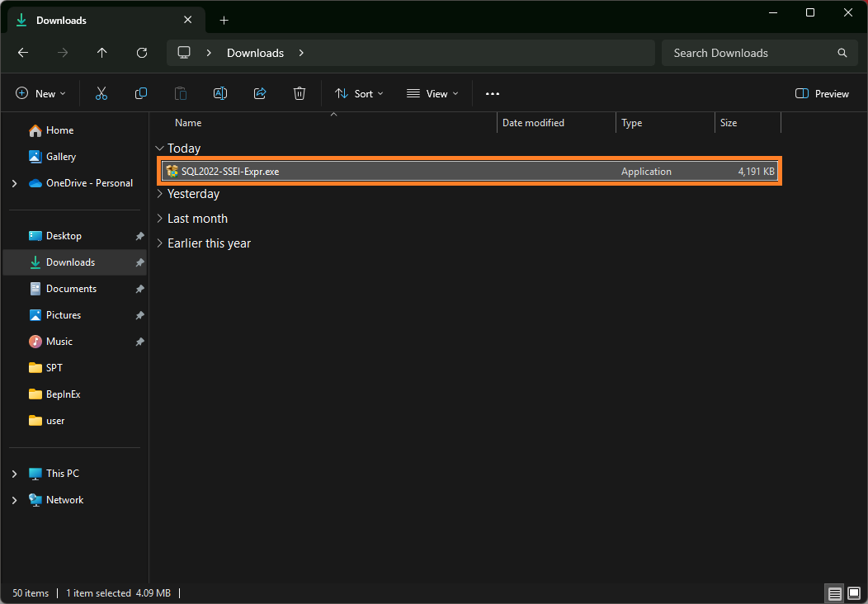Switch to large thumbnails view icon
Viewport: 868px width, 604px height.
854,593
